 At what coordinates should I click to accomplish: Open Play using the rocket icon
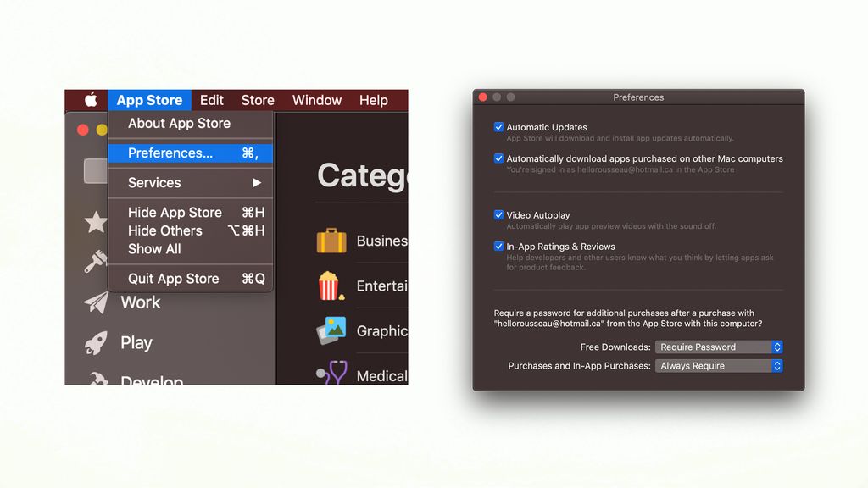click(95, 341)
